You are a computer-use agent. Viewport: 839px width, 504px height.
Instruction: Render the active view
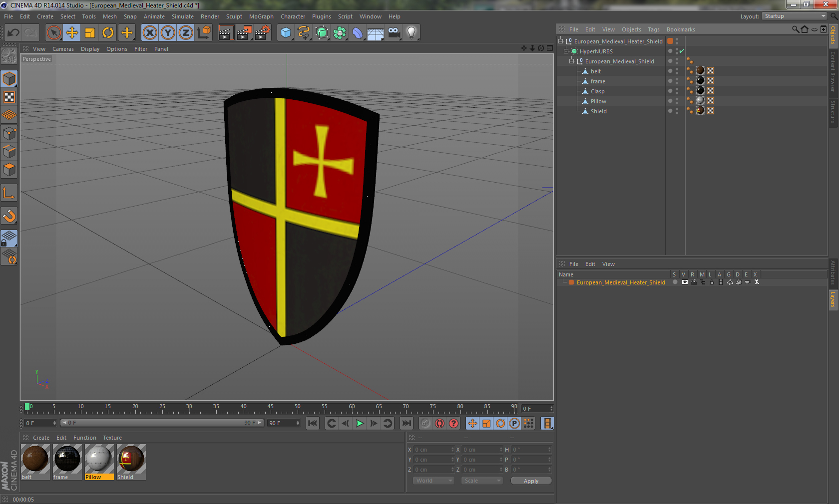[226, 33]
